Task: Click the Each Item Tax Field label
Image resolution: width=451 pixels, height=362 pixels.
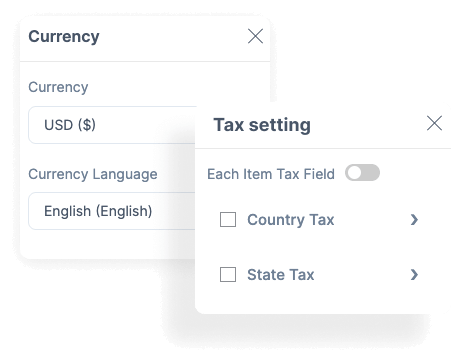Action: click(271, 174)
